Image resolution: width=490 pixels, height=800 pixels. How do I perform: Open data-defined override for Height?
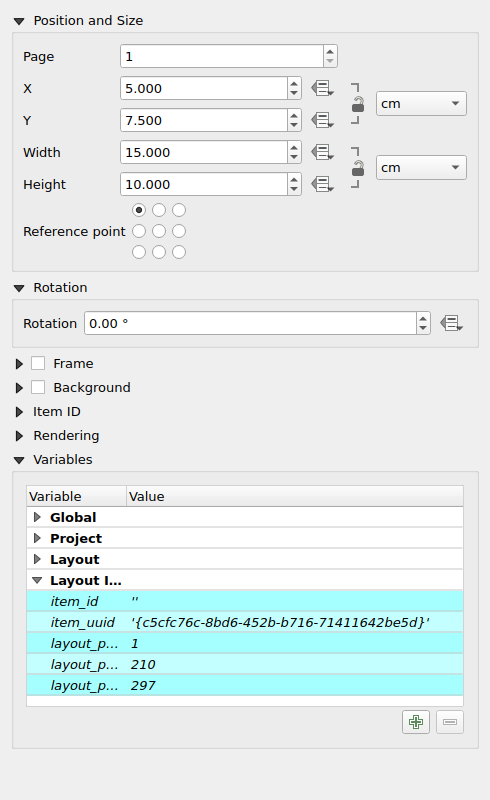point(323,184)
